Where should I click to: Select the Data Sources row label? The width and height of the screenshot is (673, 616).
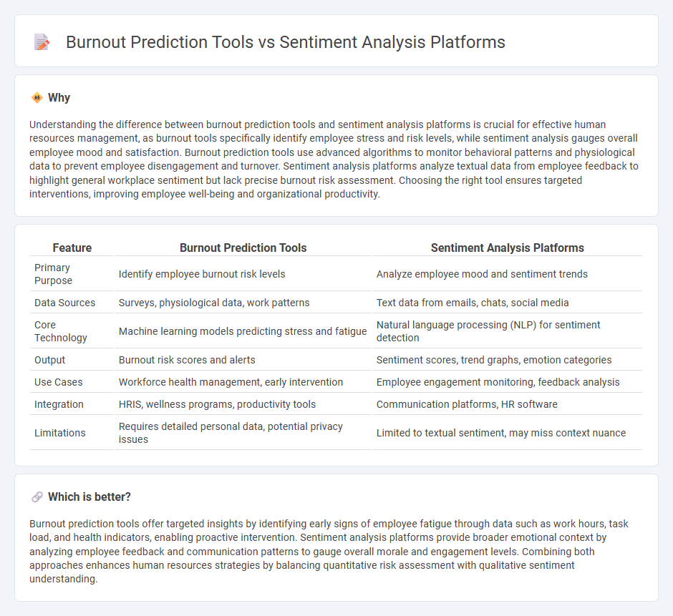click(x=65, y=303)
